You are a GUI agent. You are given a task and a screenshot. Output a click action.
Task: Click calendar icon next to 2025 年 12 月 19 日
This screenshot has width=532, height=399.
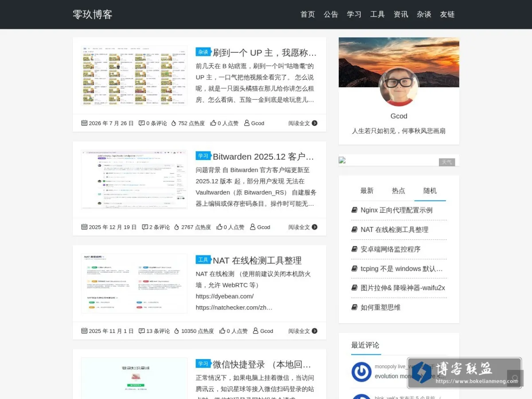click(84, 227)
